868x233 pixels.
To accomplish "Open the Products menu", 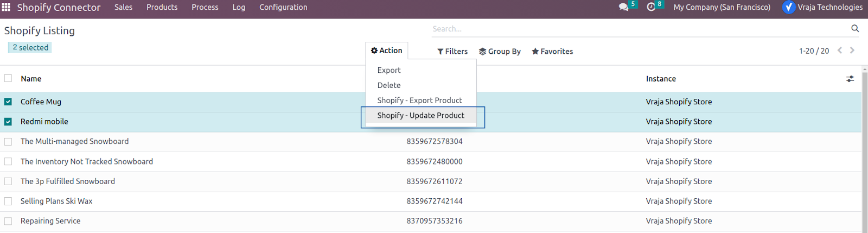I will [x=162, y=7].
